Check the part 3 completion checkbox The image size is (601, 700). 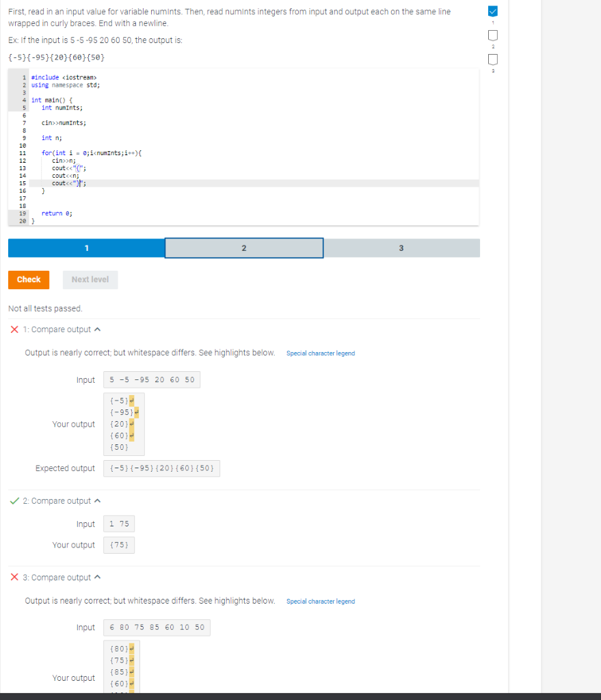click(x=492, y=59)
